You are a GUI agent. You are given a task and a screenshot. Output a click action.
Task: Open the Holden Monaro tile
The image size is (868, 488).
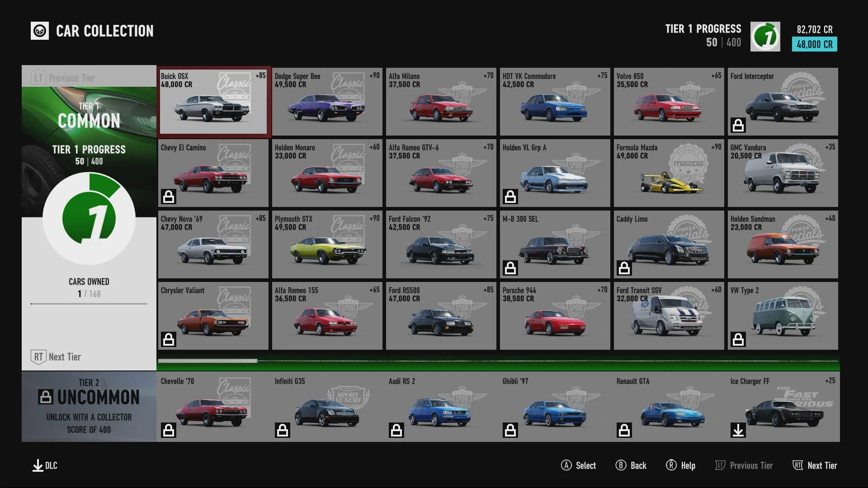(x=327, y=173)
